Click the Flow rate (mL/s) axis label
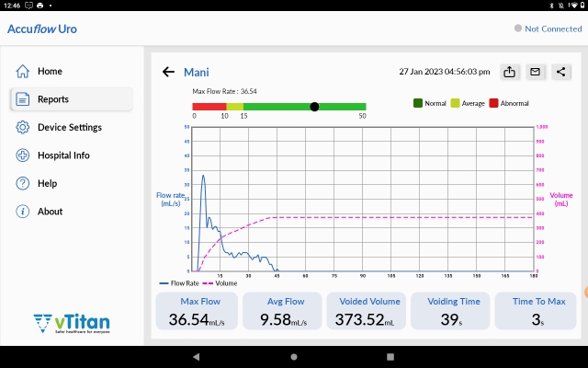Viewport: 588px width, 368px height. pos(171,200)
